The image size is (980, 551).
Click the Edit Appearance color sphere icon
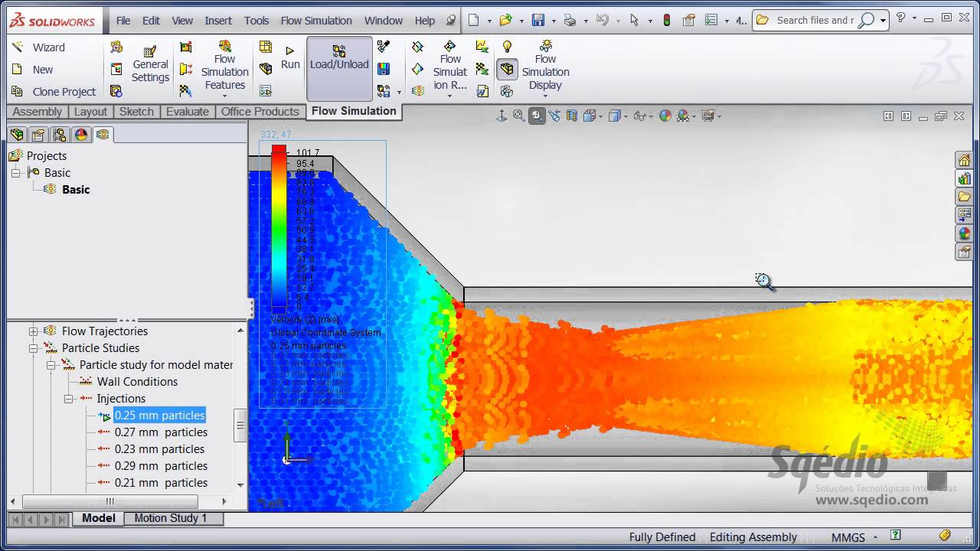coord(665,116)
